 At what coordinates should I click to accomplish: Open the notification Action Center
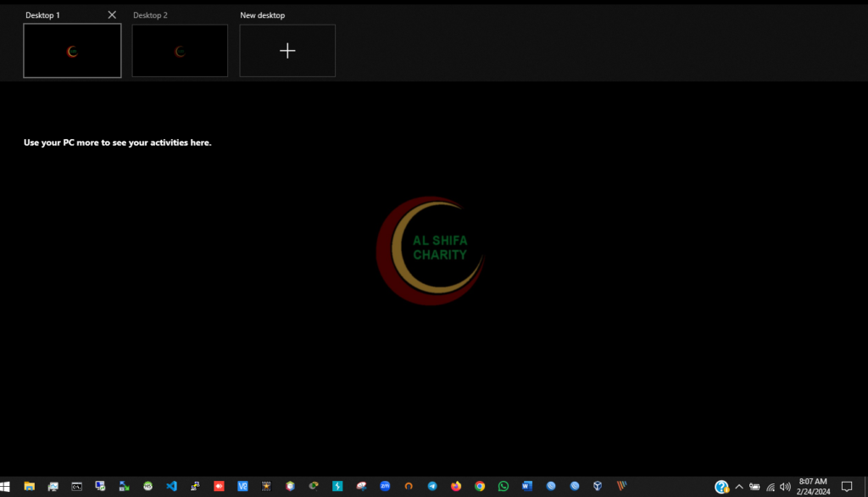846,487
